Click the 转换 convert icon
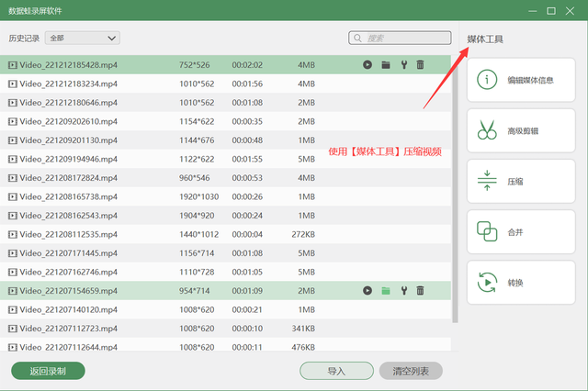 (487, 282)
